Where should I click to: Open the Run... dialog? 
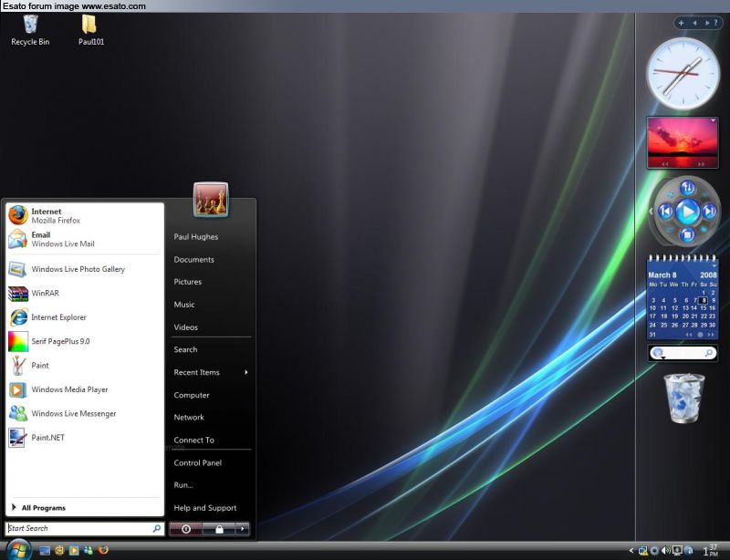point(183,485)
